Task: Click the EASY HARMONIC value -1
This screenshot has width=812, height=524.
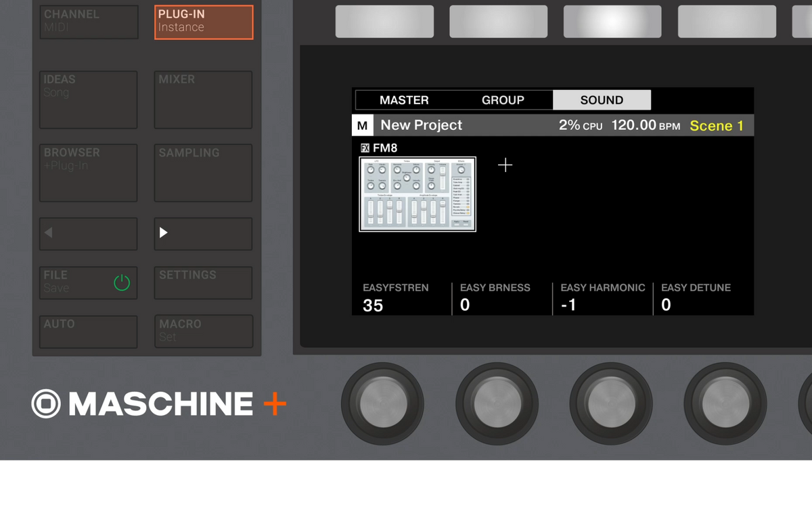Action: 568,305
